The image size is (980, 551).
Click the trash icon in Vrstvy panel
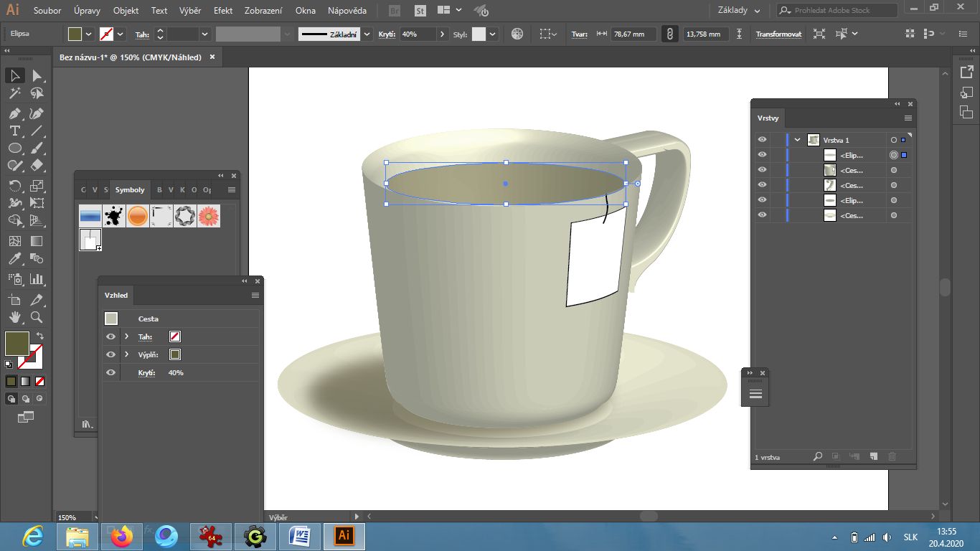tap(892, 456)
